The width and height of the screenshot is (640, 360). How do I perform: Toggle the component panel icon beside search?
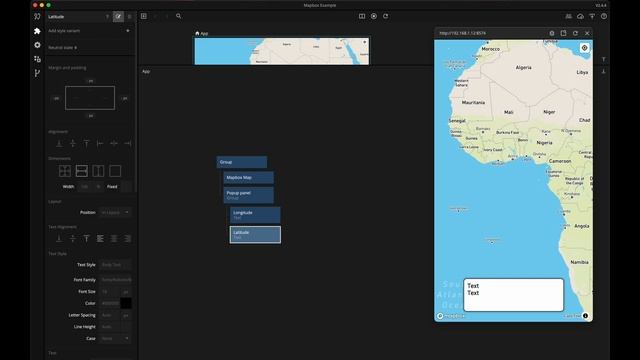click(x=144, y=16)
